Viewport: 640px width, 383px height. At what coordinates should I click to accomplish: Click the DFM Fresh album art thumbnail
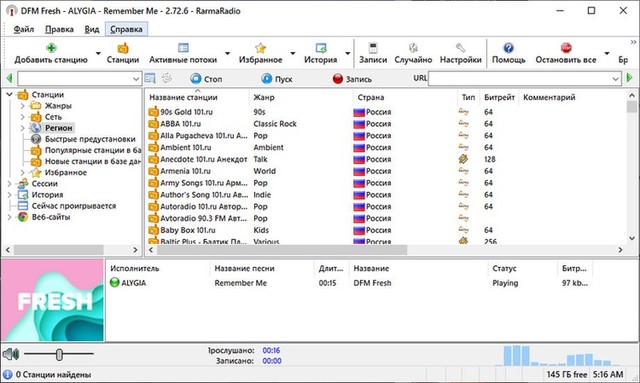(52, 300)
